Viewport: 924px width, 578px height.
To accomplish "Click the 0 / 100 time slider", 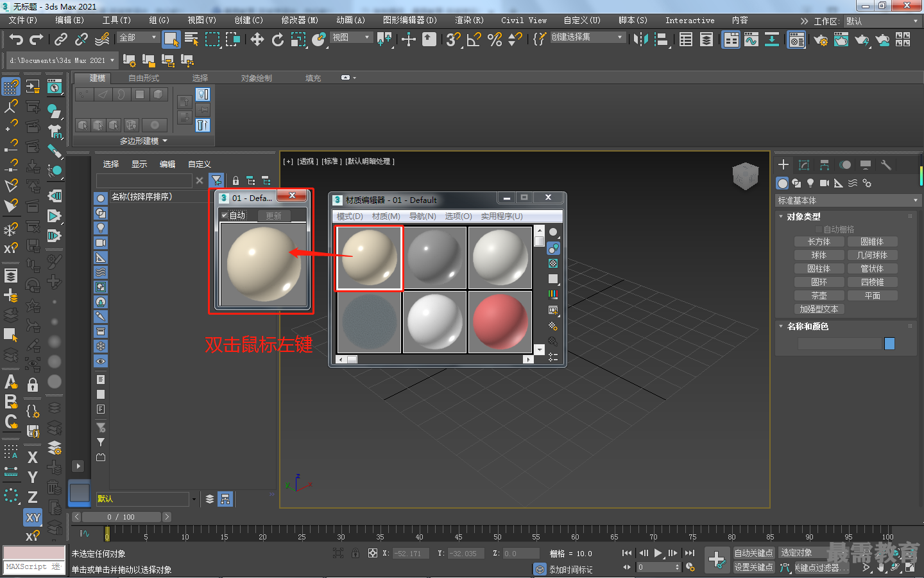I will [121, 517].
